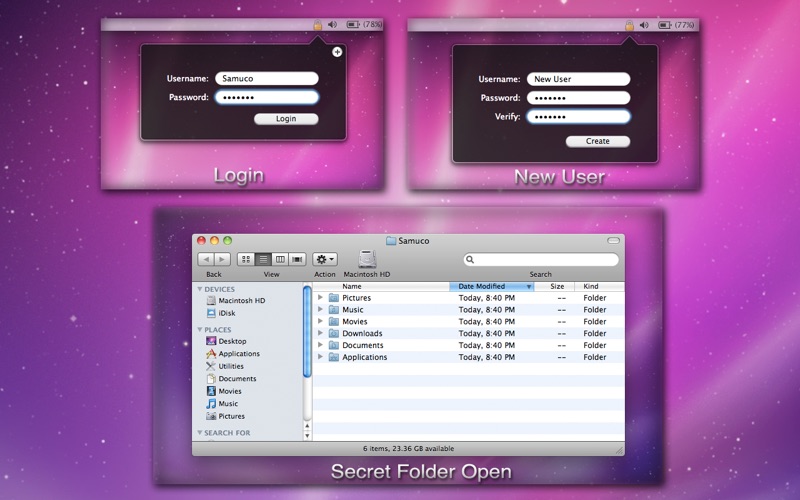Select the Music folder icon in list
800x500 pixels.
tap(334, 310)
